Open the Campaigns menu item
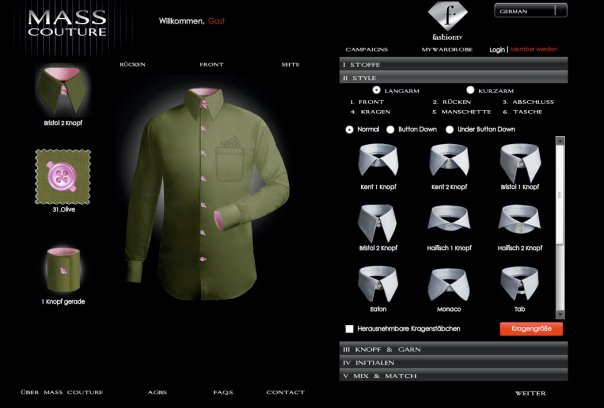Screen dimensions: 604x408 click(367, 49)
